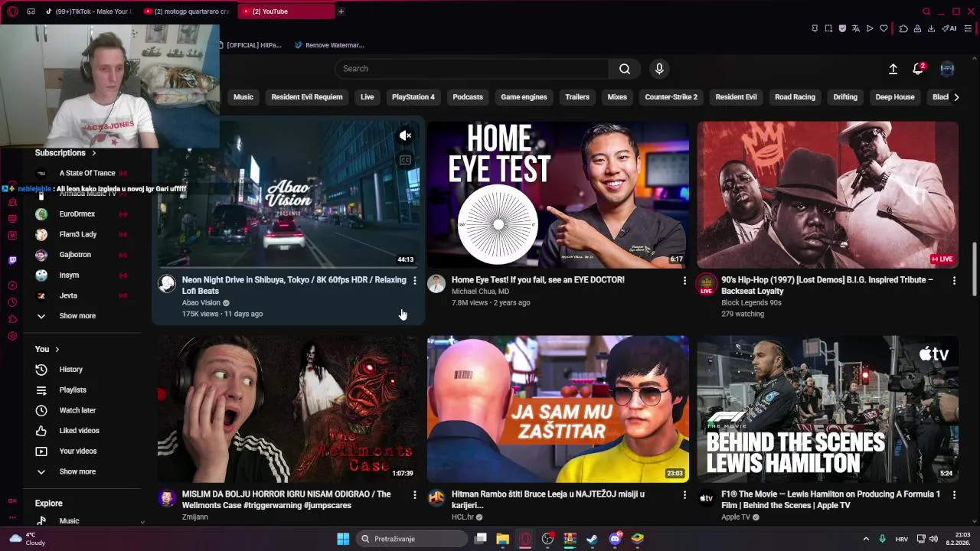Start voice search with the microphone icon
The image size is (980, 551).
click(659, 69)
